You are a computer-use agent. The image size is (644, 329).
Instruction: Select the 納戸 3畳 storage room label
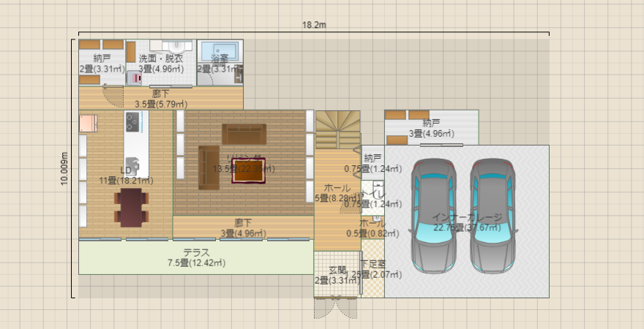click(431, 128)
